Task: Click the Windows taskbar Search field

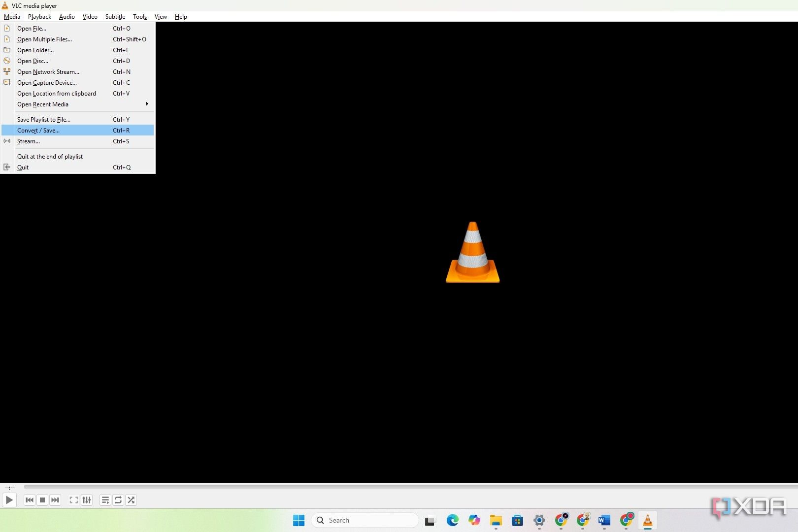Action: coord(365,520)
